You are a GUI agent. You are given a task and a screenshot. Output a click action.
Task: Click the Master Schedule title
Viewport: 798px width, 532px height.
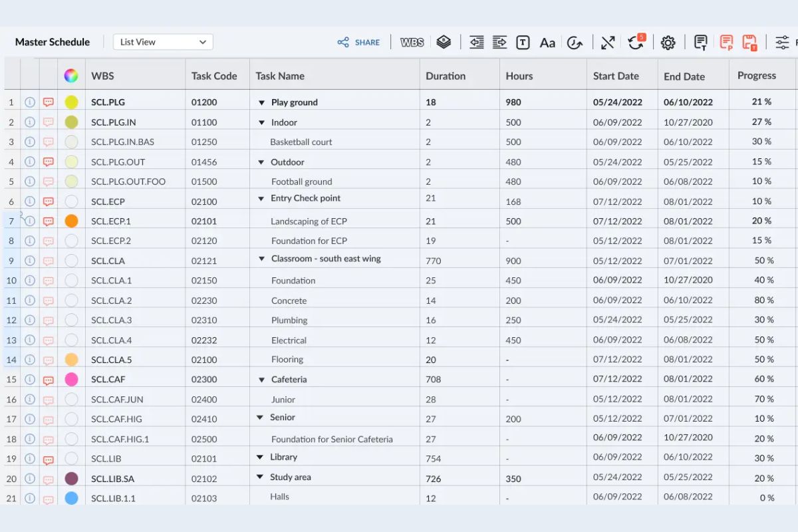[x=53, y=41]
